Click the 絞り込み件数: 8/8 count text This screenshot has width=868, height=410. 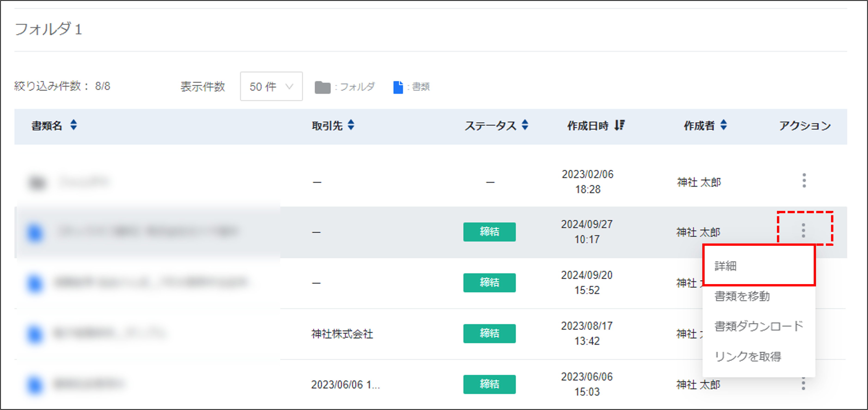62,86
